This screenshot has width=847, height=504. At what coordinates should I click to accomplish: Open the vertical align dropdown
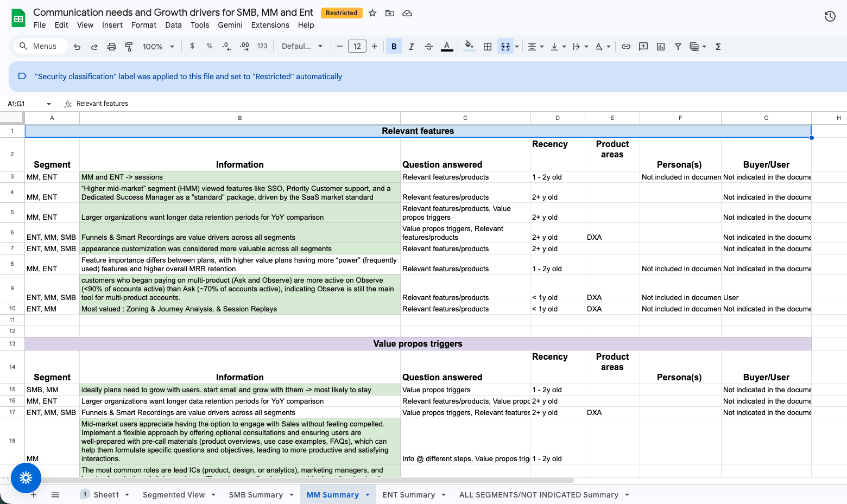click(558, 47)
